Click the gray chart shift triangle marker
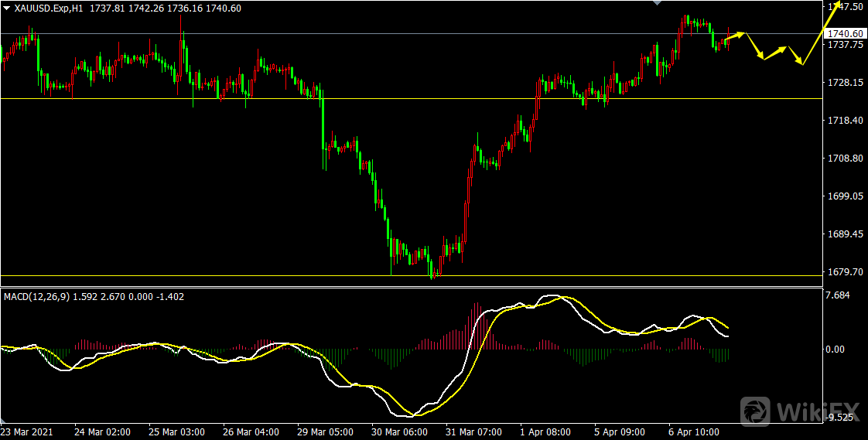This screenshot has width=868, height=440. [x=658, y=3]
